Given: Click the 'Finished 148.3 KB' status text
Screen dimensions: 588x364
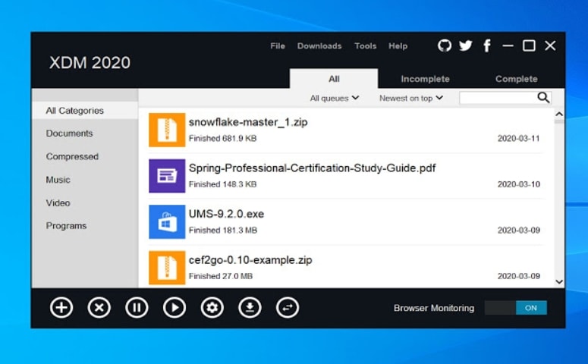Looking at the screenshot, I should click(x=223, y=184).
